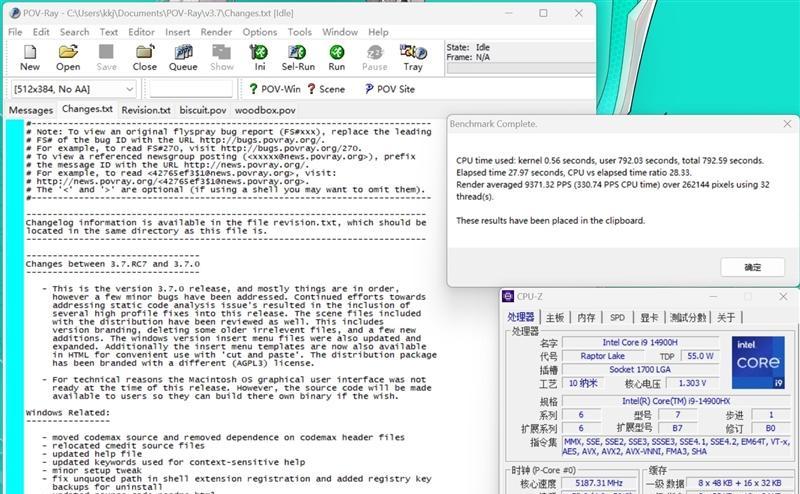
Task: Click the POV-Ray title bar app icon
Action: [x=15, y=13]
